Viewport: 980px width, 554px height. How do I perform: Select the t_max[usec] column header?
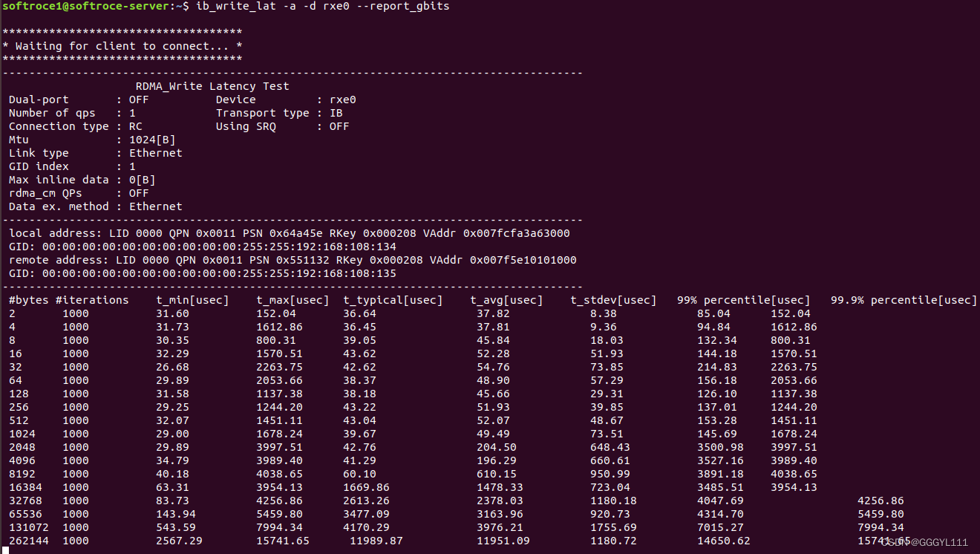(293, 300)
